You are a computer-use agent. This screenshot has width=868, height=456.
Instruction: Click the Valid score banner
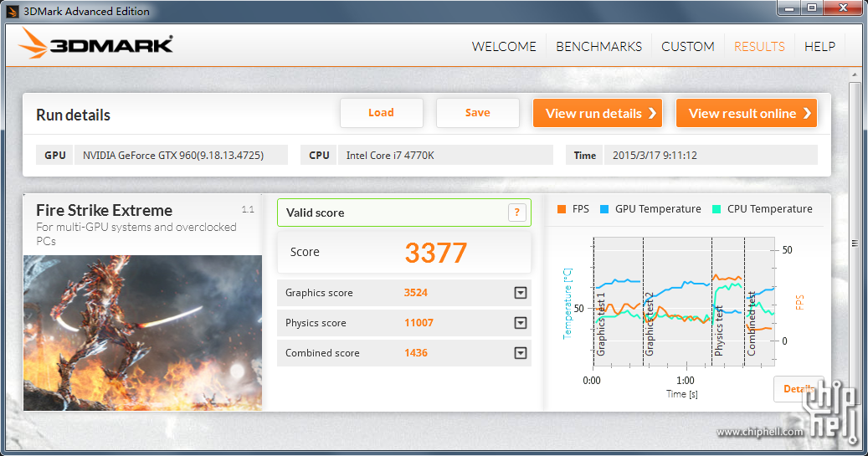pyautogui.click(x=404, y=213)
